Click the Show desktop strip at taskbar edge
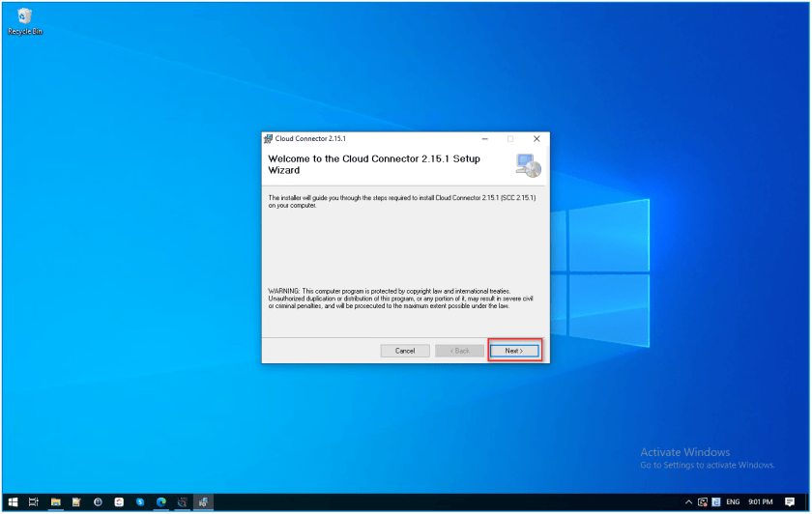The width and height of the screenshot is (812, 514). tap(808, 501)
